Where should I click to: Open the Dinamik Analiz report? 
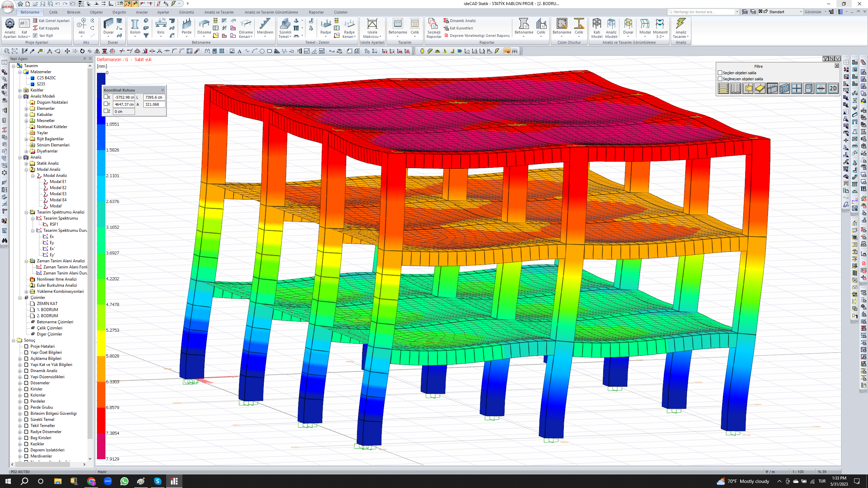coord(459,21)
